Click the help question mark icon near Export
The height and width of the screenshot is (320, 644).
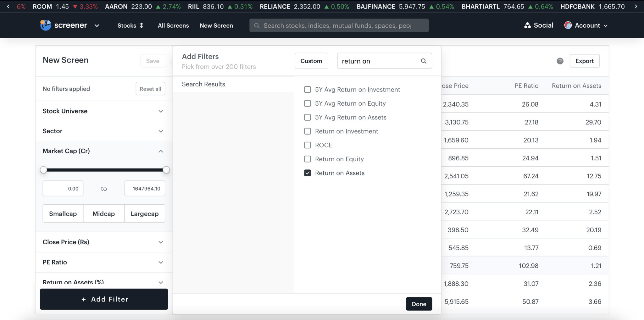coord(560,61)
